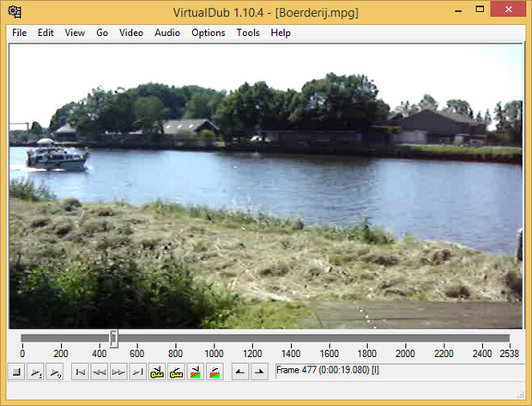Open the Tools menu
Image resolution: width=532 pixels, height=406 pixels.
click(x=248, y=33)
